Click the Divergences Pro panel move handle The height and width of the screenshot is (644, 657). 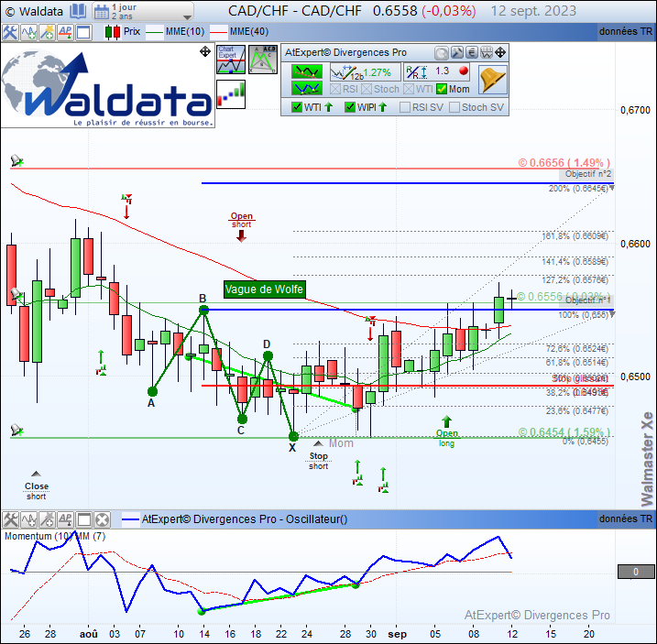(x=500, y=53)
